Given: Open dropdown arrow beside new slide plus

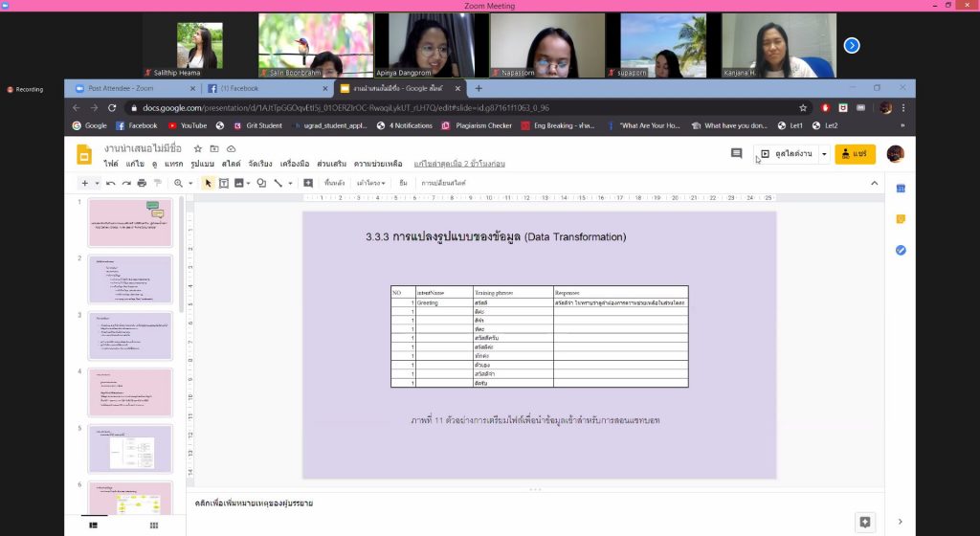Looking at the screenshot, I should coord(97,183).
